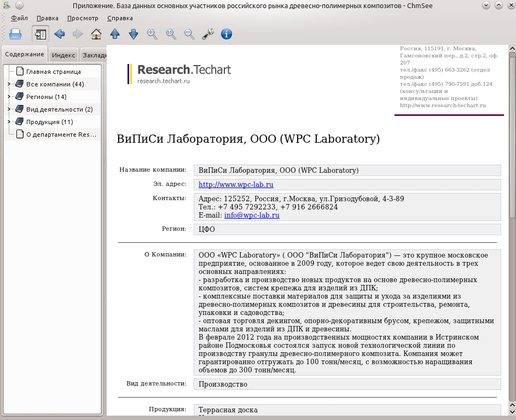Click the book icon beside Продукция

20,121
